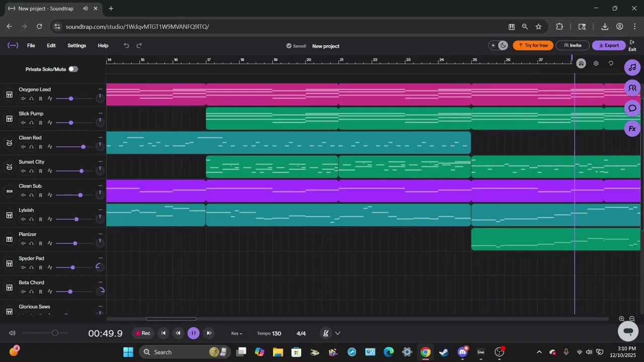Open the Edit menu
Viewport: 644px width, 362px height.
(x=51, y=46)
